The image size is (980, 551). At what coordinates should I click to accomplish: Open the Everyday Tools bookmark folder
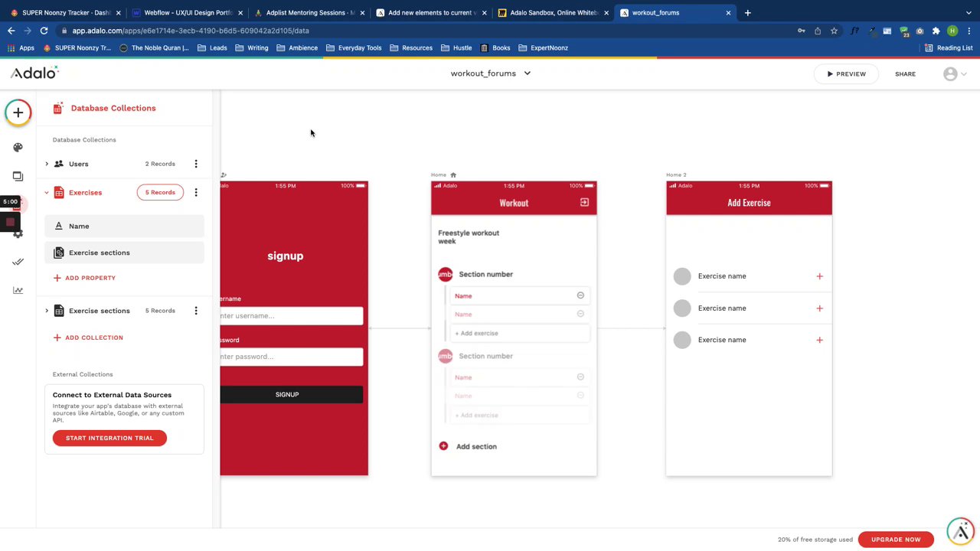click(354, 47)
